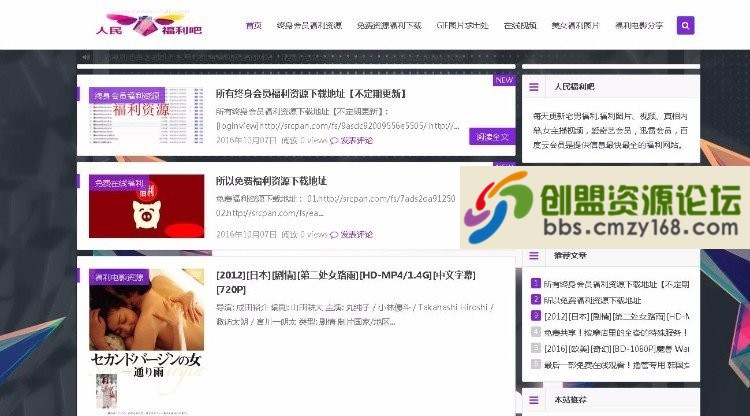Image resolution: width=750 pixels, height=416 pixels.
Task: Open recommended article 3 [2012][日本][剧情]
Action: pos(616,317)
